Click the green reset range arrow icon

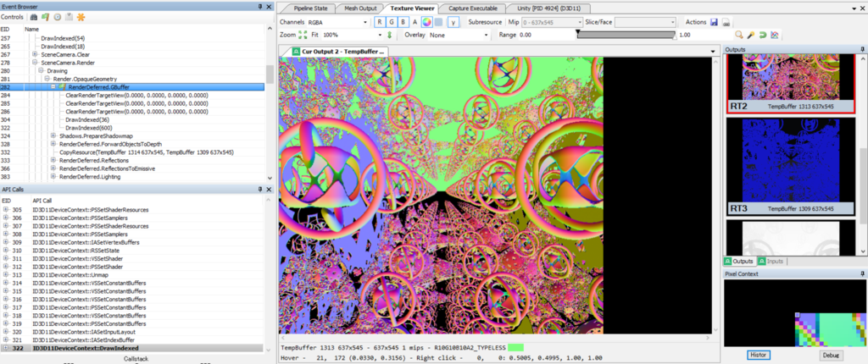pyautogui.click(x=763, y=35)
